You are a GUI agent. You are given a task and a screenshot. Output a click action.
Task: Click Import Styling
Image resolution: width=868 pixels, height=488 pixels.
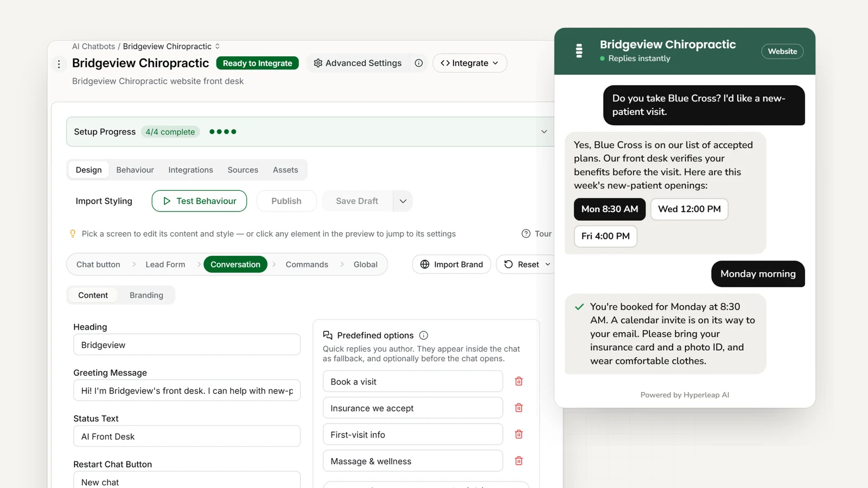pos(104,201)
